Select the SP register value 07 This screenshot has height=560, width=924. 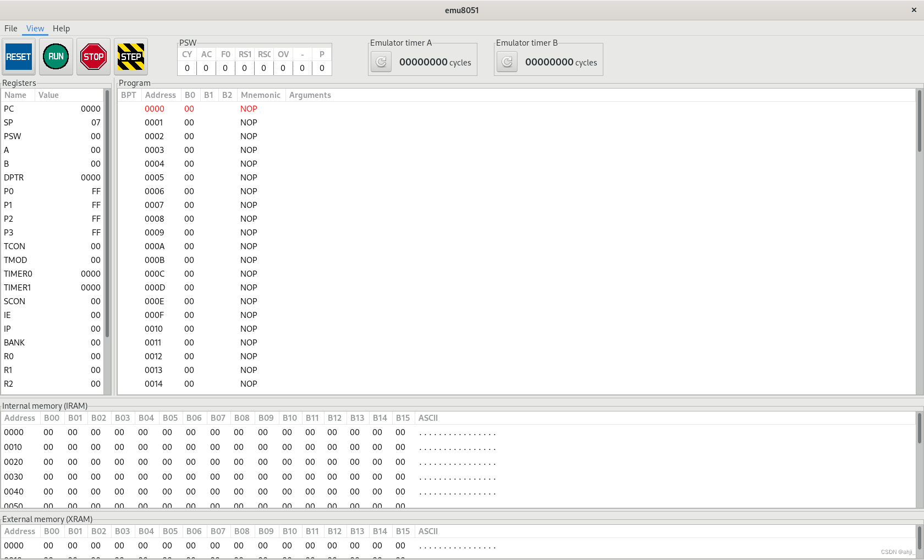[x=96, y=123]
